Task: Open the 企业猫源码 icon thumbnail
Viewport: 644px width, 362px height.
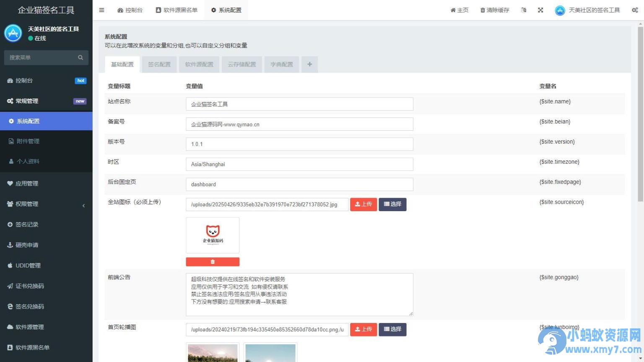Action: pos(213,235)
